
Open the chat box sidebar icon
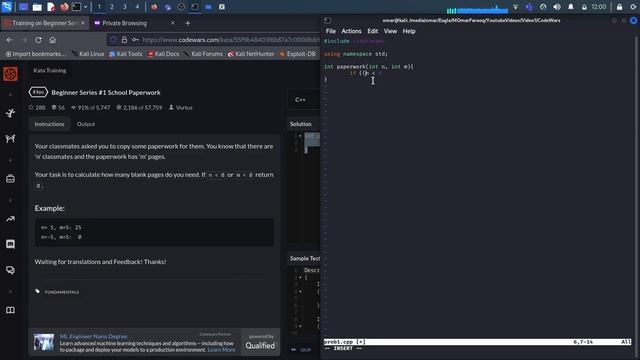point(10,244)
